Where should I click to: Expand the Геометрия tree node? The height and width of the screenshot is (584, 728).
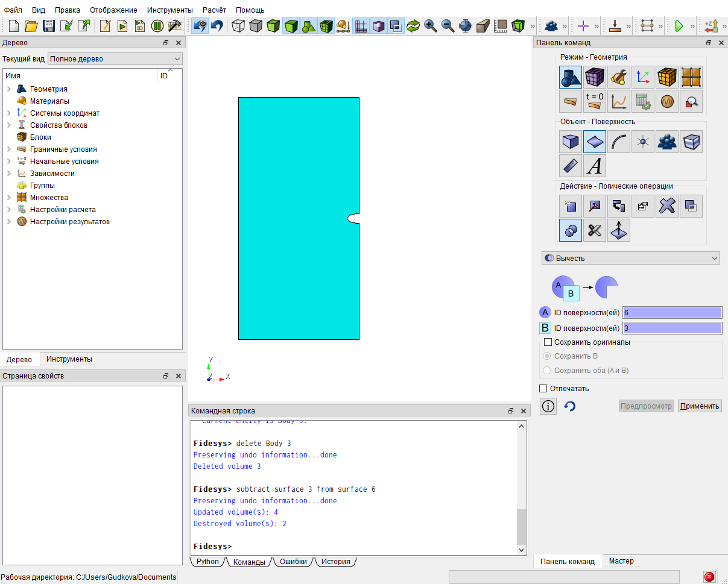[9, 89]
